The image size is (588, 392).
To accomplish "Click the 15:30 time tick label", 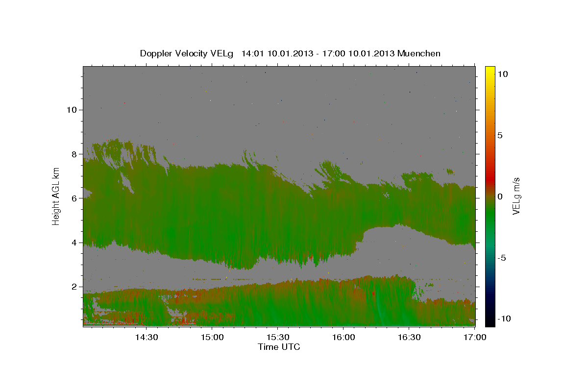I will 277,338.
